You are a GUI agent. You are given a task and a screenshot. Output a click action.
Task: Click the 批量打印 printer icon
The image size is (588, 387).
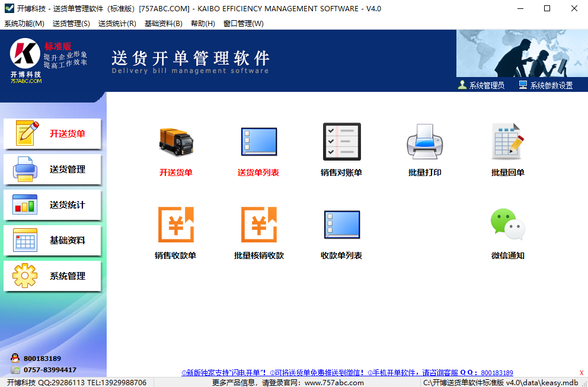pos(424,142)
